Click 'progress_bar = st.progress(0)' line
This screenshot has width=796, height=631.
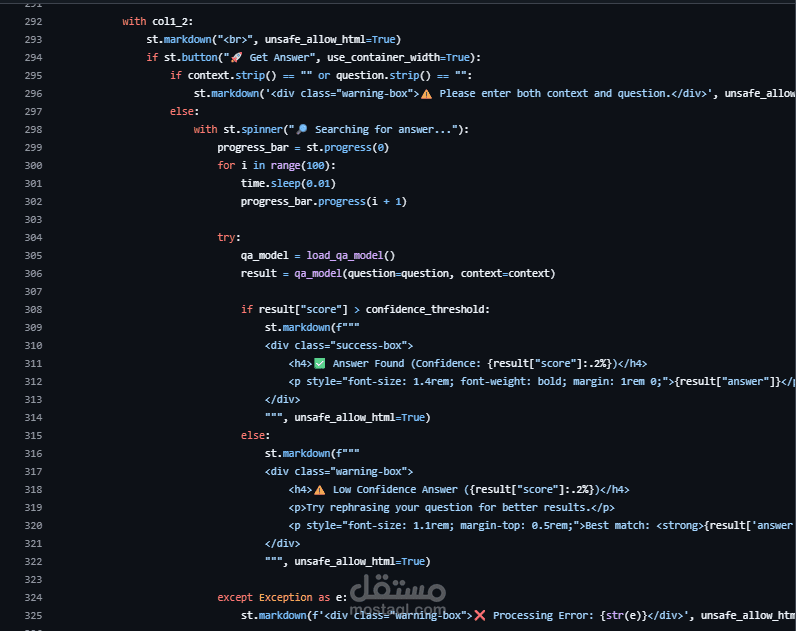click(x=303, y=148)
